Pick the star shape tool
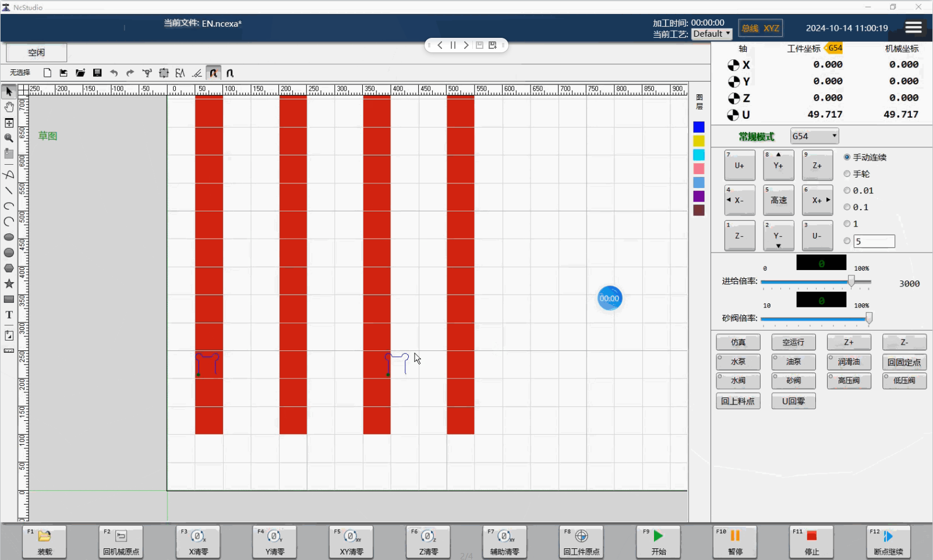The image size is (933, 560). pos(9,283)
